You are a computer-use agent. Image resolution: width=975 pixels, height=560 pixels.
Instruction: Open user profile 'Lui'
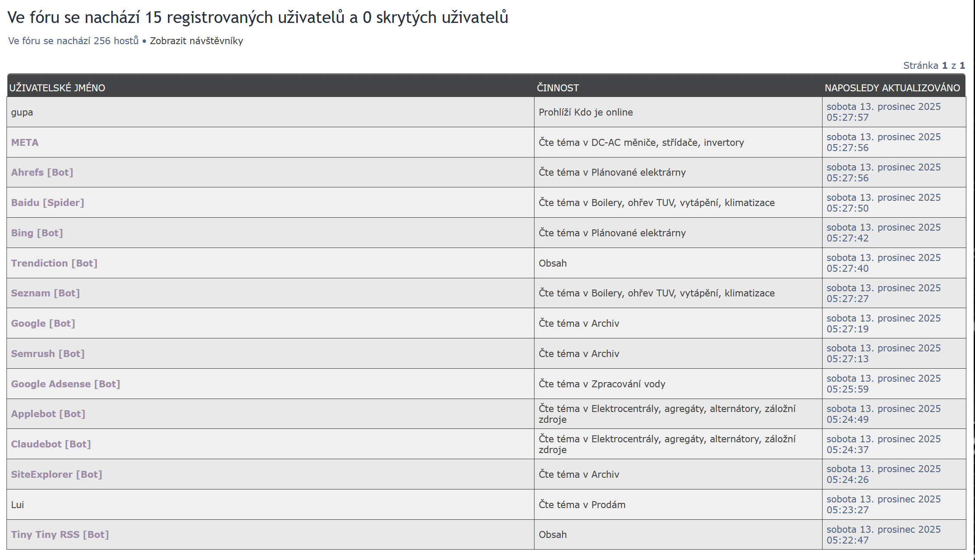(17, 505)
